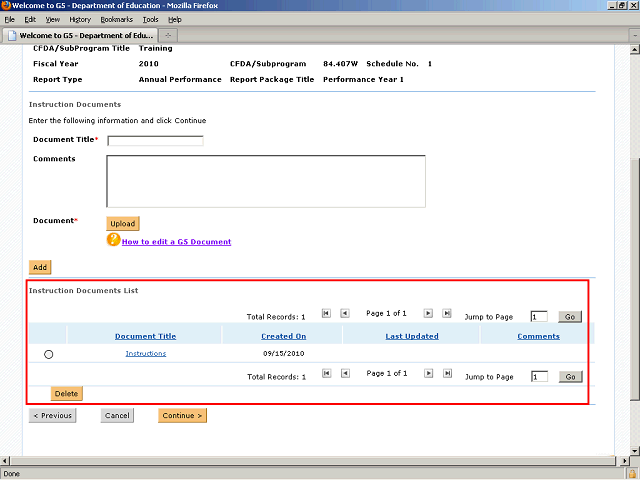Click the Firefox logo in title bar
640x480 pixels.
tap(5, 5)
